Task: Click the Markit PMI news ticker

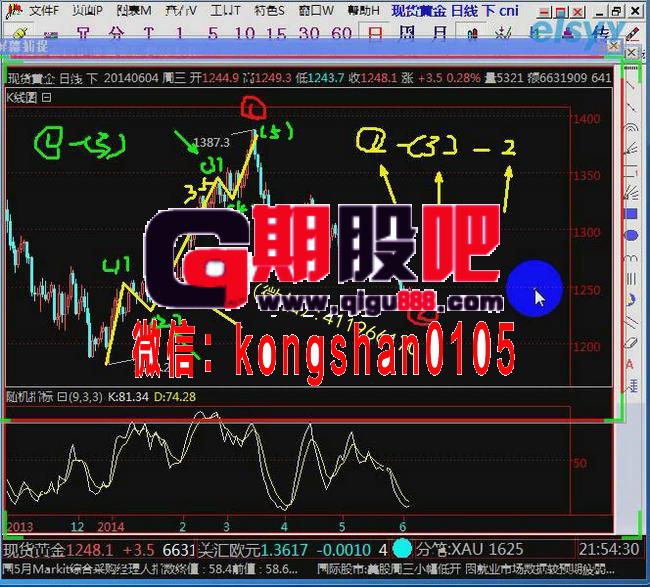Action: click(150, 569)
